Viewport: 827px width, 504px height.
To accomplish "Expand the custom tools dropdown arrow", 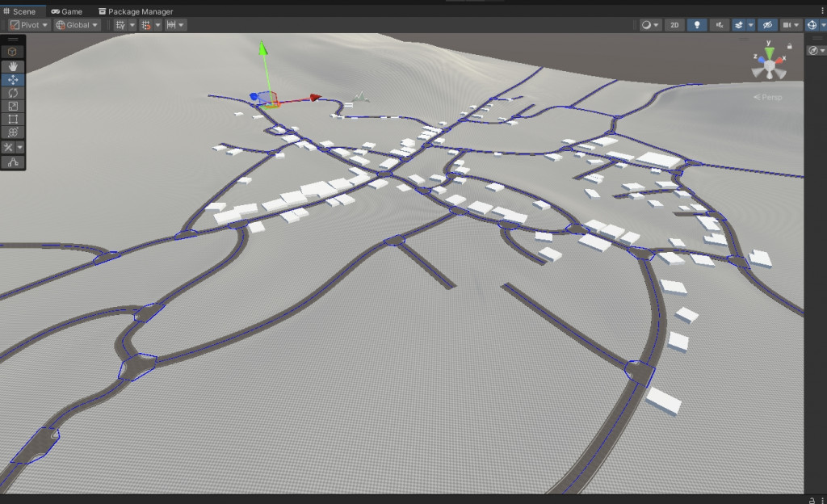I will click(20, 147).
